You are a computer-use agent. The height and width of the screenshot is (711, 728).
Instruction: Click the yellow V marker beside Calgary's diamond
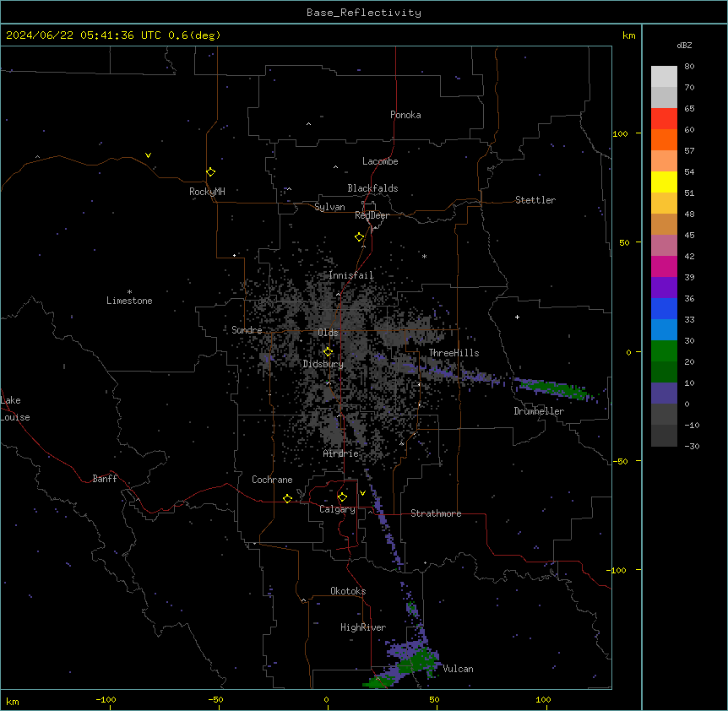click(x=362, y=493)
